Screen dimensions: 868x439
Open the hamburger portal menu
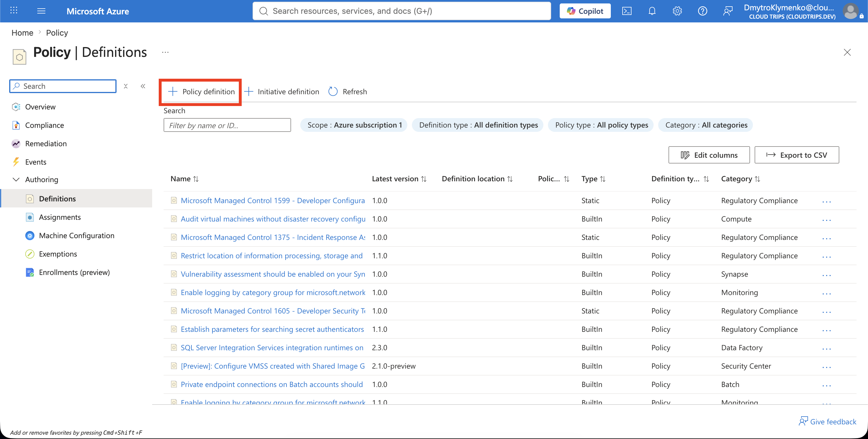[x=41, y=11]
